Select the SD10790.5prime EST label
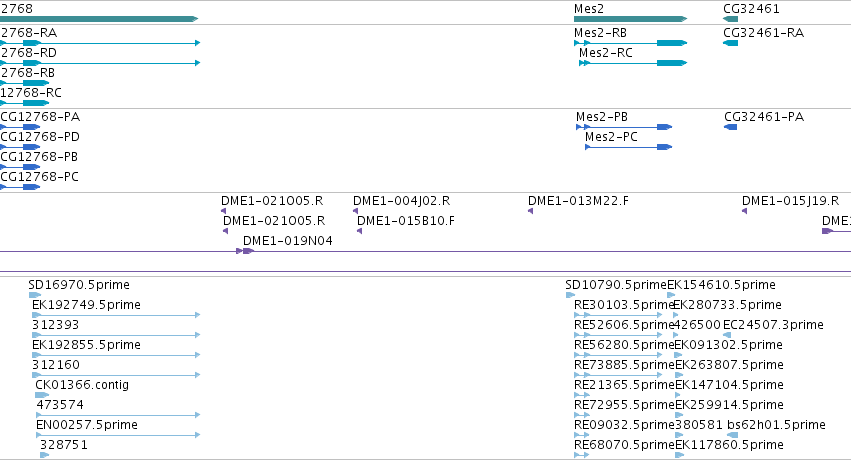851x460 pixels. (x=615, y=285)
